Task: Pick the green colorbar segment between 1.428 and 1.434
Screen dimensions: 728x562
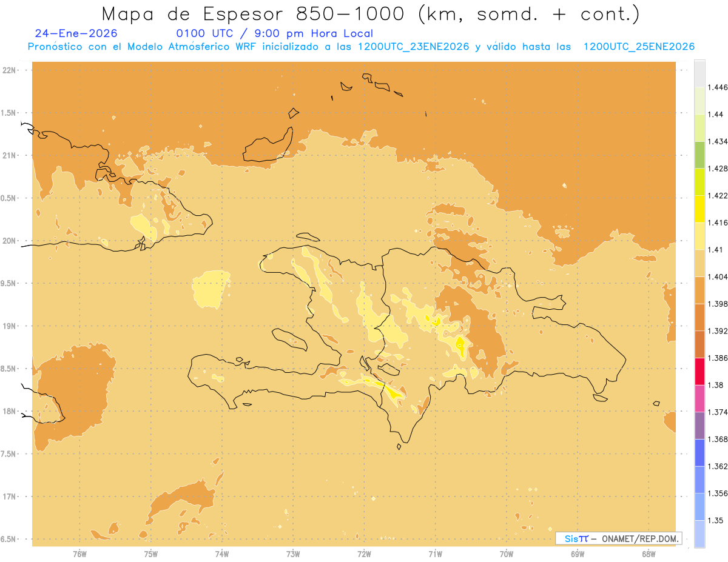Action: (x=699, y=155)
